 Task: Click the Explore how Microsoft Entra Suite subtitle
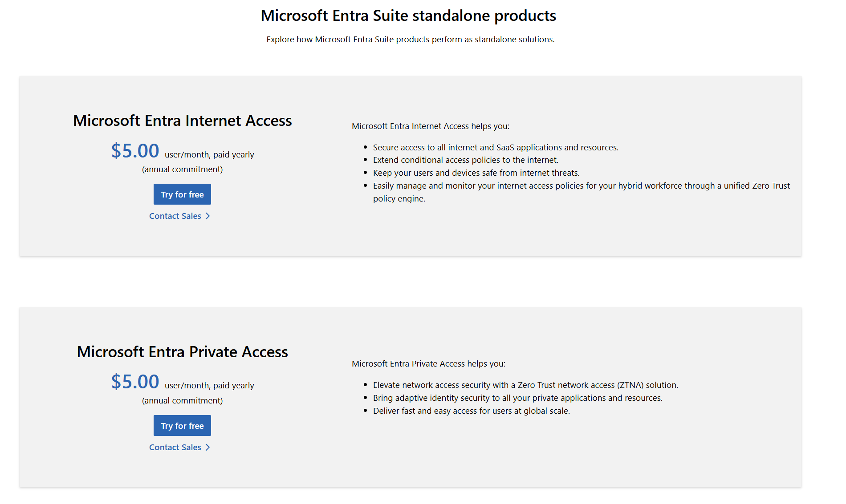point(410,40)
